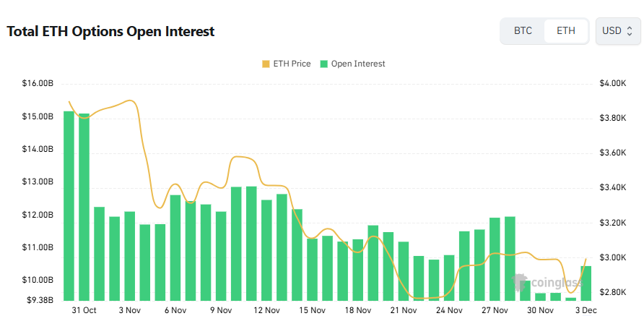The width and height of the screenshot is (644, 316).
Task: Click the yellow ETH Price legend swatch
Action: pyautogui.click(x=266, y=64)
